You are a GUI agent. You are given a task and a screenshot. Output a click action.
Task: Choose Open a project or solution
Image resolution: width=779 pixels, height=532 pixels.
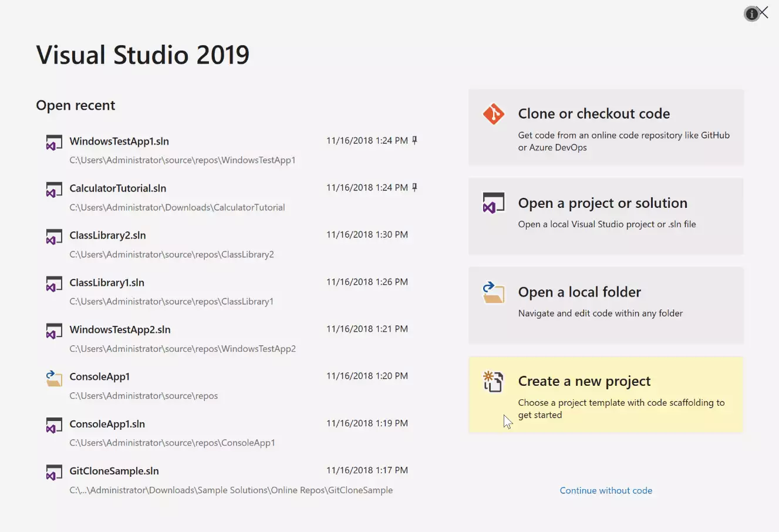(606, 217)
